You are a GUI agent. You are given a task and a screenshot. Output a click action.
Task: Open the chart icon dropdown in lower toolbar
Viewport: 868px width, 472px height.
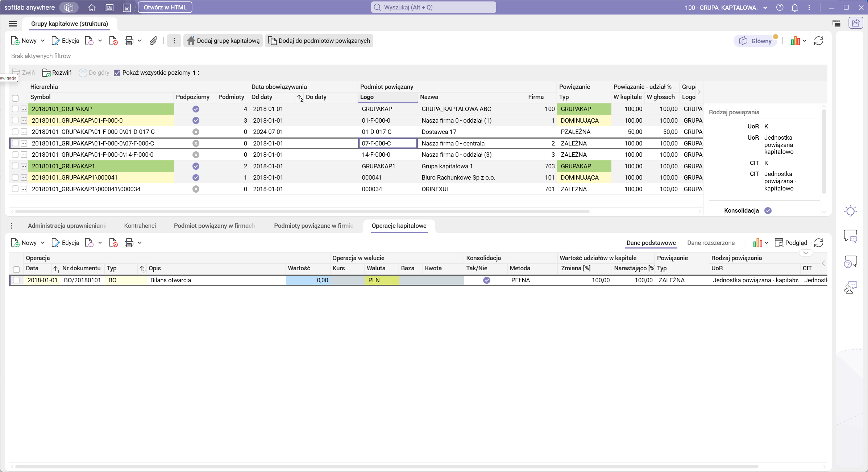tap(761, 243)
